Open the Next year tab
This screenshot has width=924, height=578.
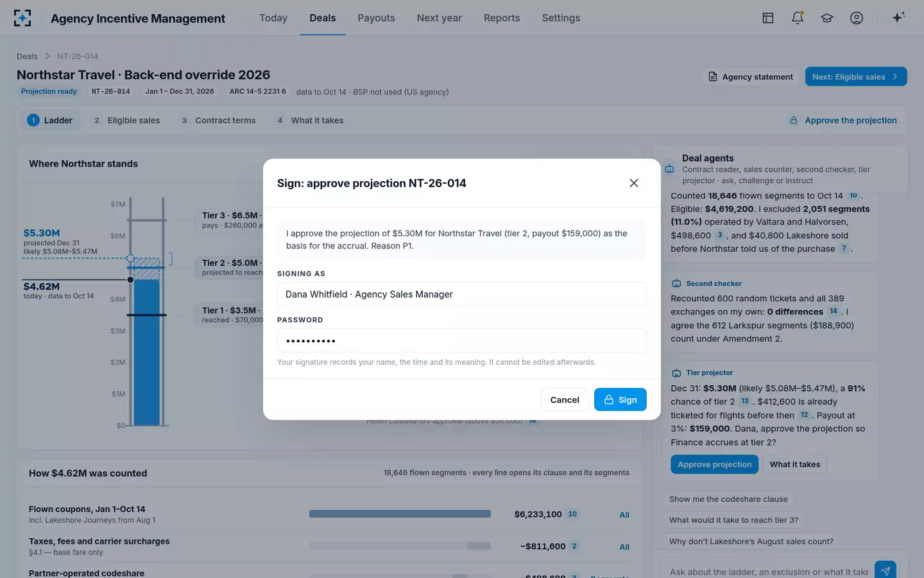coord(440,18)
